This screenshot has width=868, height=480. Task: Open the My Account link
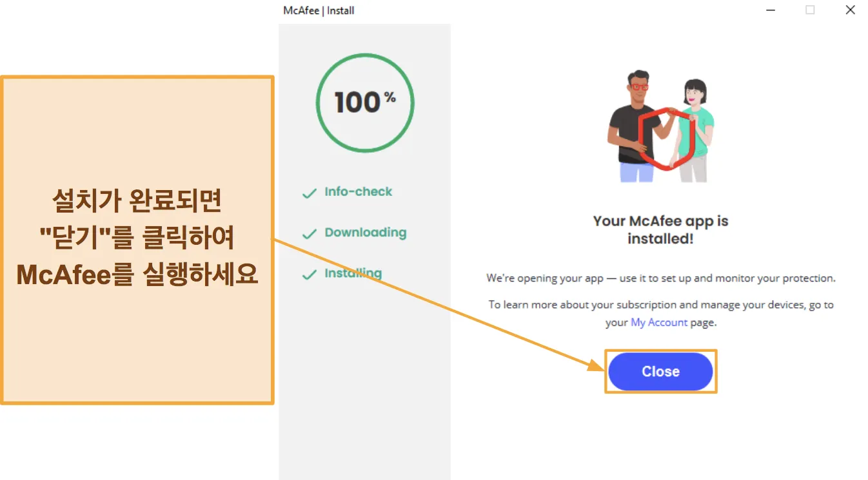pyautogui.click(x=659, y=323)
